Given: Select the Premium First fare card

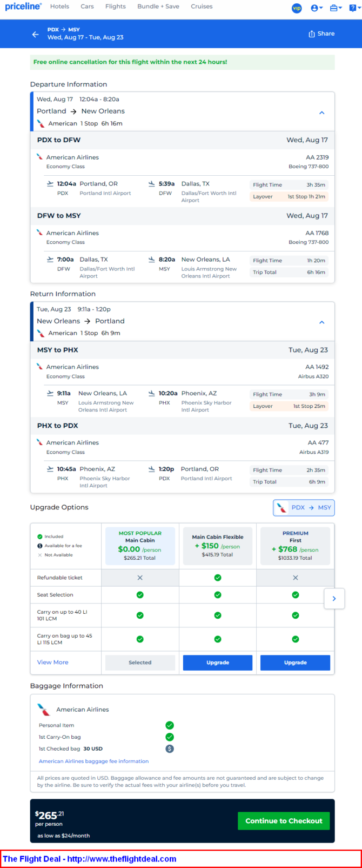Looking at the screenshot, I should [x=295, y=546].
